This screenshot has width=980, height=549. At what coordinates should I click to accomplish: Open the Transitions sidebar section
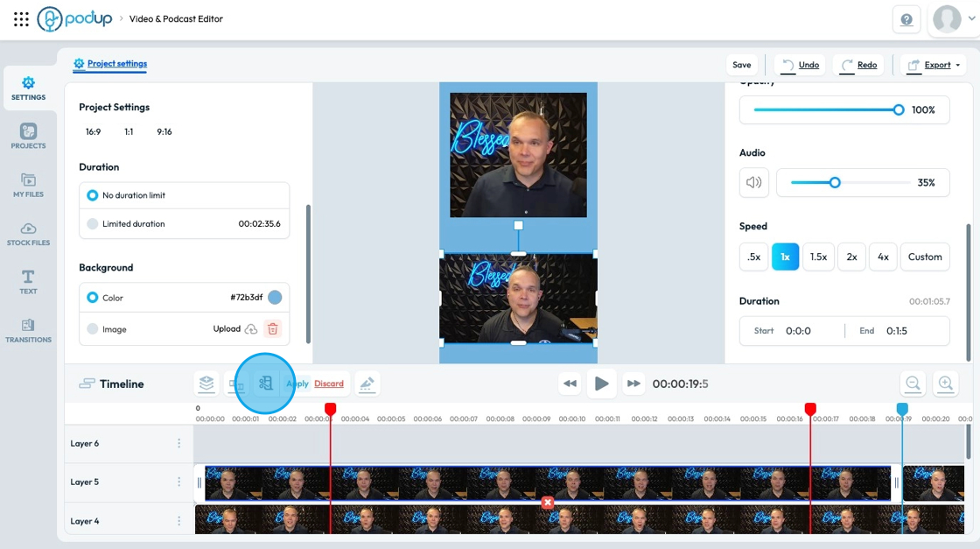click(x=28, y=331)
